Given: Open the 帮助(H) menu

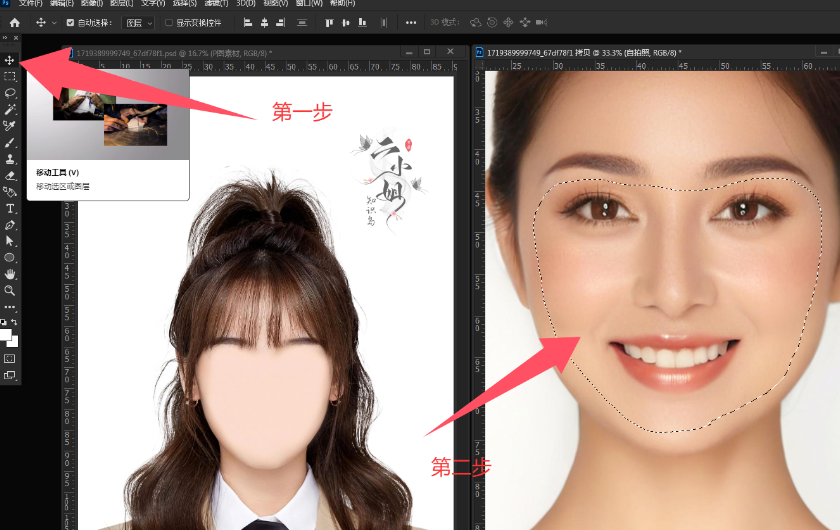Looking at the screenshot, I should (x=342, y=3).
